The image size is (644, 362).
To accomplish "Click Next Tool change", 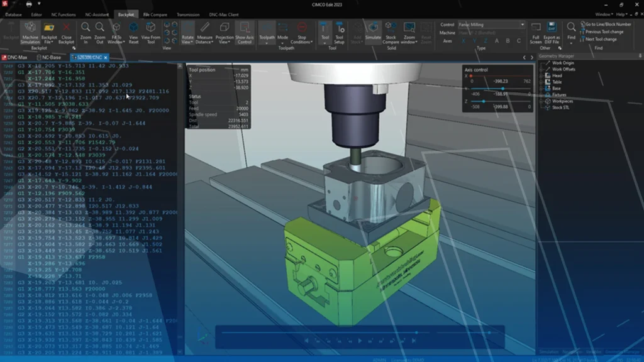I will (601, 39).
